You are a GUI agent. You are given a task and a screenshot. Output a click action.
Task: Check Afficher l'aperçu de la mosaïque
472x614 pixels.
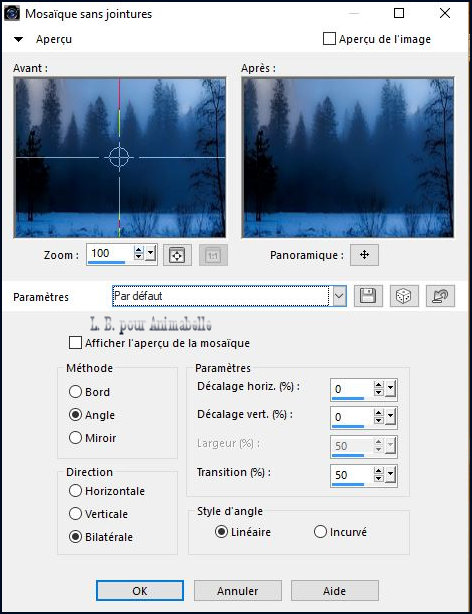75,343
